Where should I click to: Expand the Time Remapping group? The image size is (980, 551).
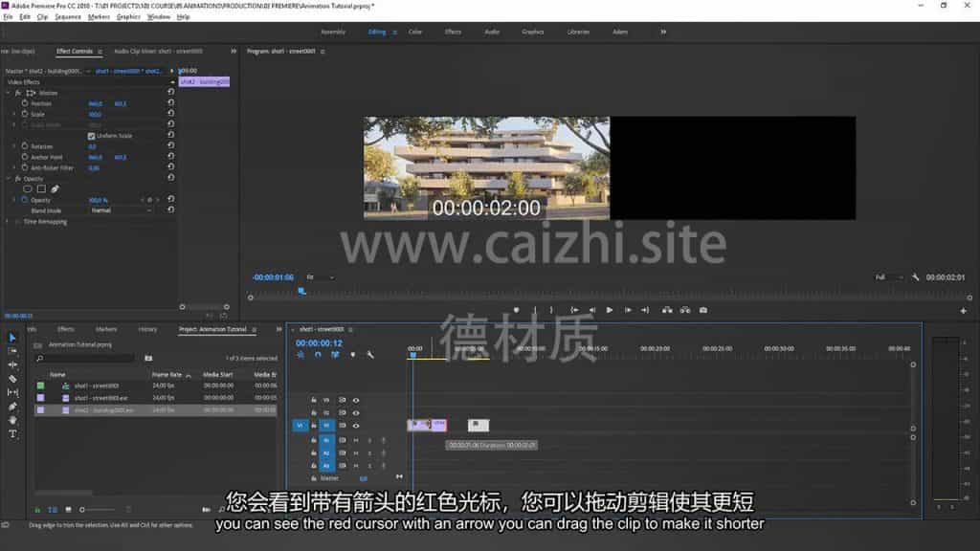click(8, 221)
